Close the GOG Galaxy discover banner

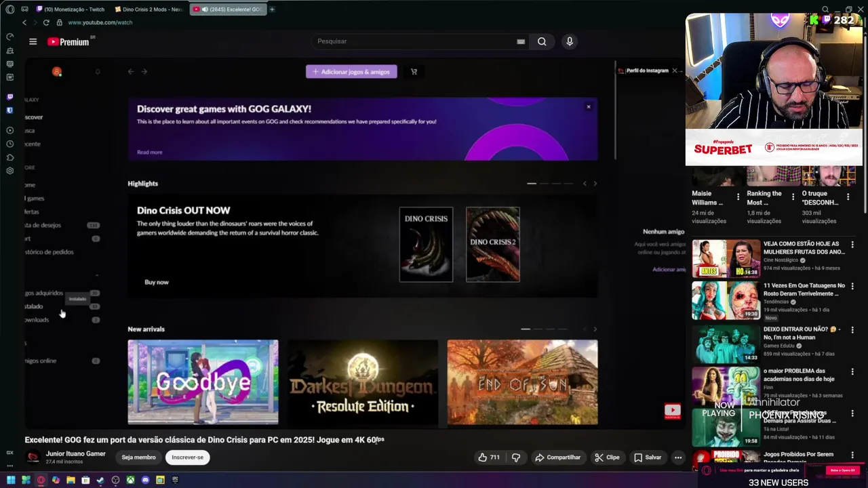[589, 106]
